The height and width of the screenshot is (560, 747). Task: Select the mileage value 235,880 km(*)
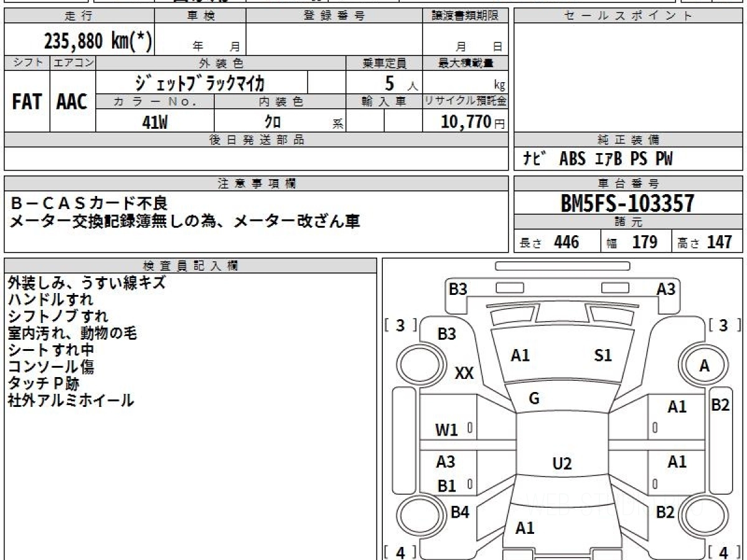tap(98, 40)
